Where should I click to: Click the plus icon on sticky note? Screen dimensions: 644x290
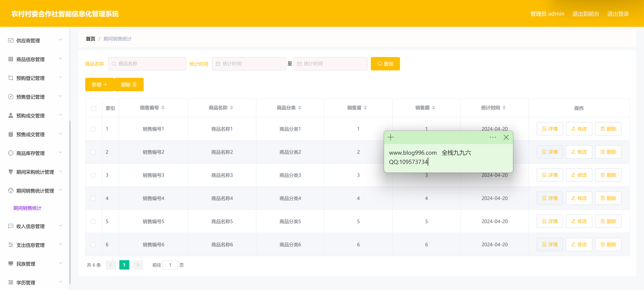[x=390, y=137]
